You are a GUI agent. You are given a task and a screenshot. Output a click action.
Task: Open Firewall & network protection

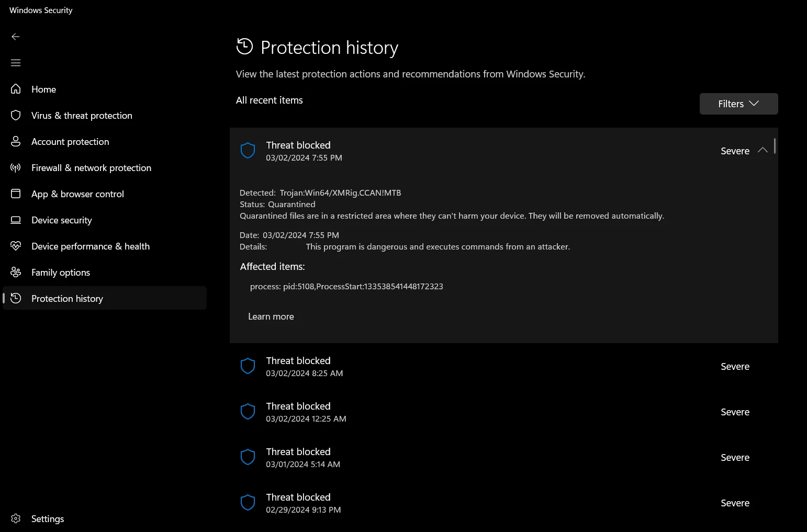pyautogui.click(x=105, y=167)
